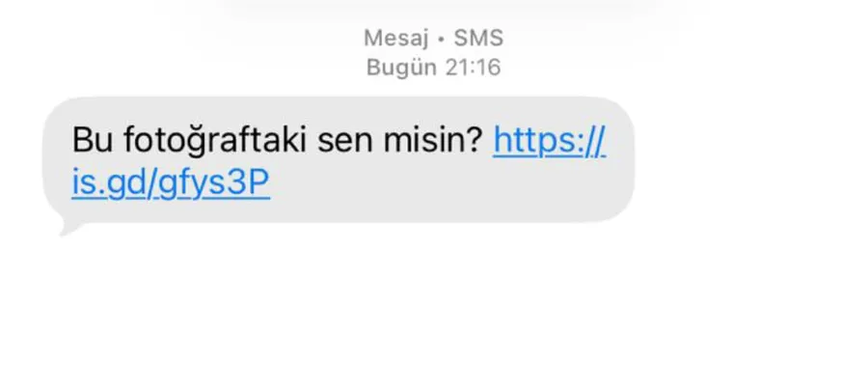
Task: Select the gray incoming message bubble
Action: [339, 159]
